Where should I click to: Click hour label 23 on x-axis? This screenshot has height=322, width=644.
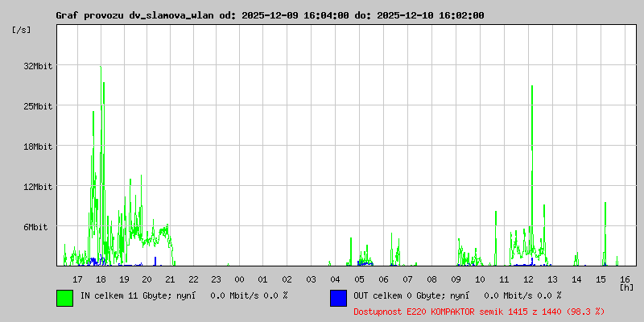click(x=216, y=279)
